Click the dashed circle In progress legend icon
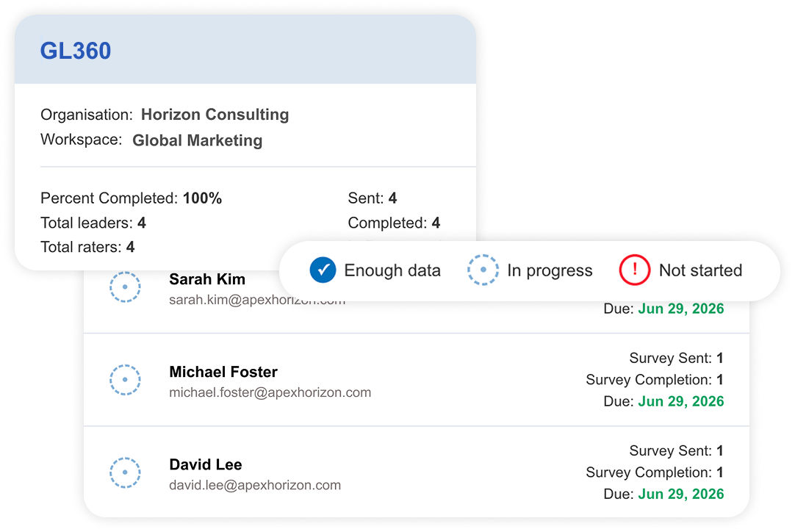 tap(483, 270)
